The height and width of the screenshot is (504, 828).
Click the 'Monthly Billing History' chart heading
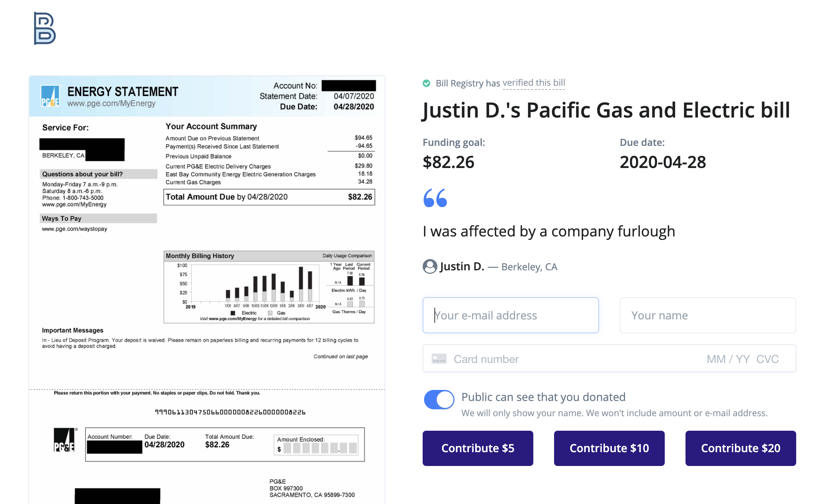click(200, 256)
